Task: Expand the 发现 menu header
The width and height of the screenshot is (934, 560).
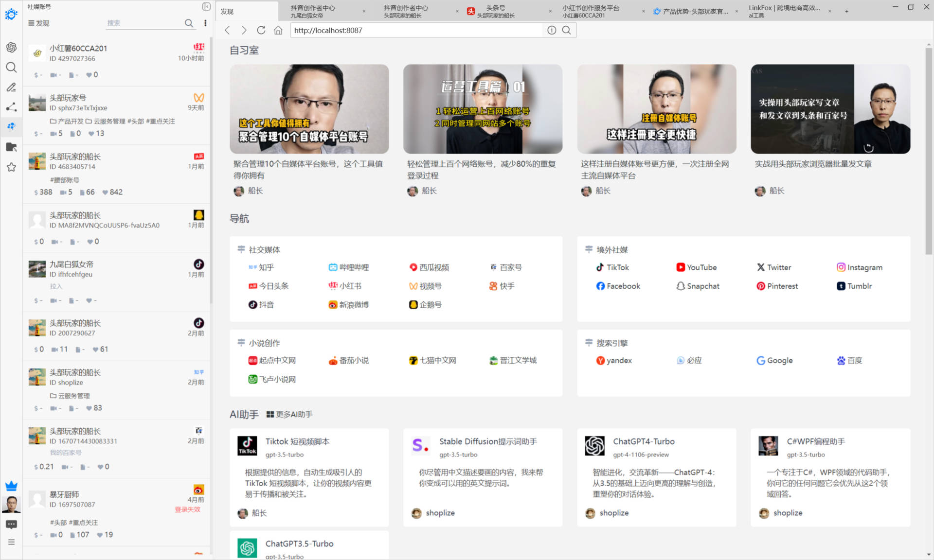Action: click(39, 23)
